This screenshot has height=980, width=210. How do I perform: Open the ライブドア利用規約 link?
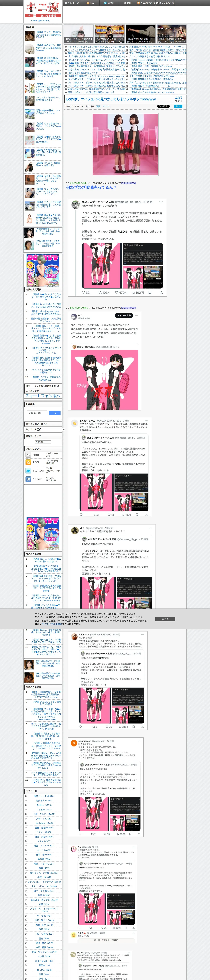pyautogui.click(x=52, y=624)
